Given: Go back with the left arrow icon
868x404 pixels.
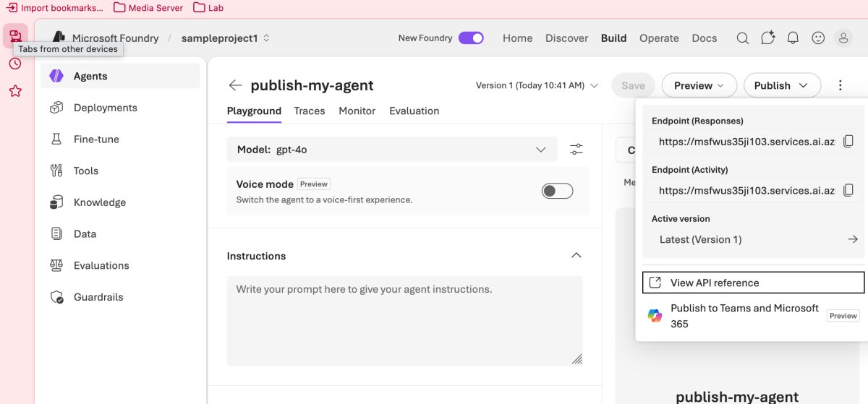Looking at the screenshot, I should (x=235, y=85).
